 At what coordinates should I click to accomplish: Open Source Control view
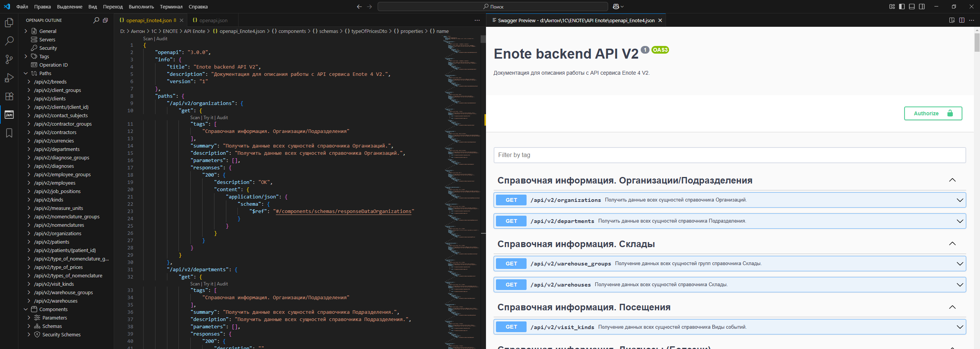click(9, 59)
